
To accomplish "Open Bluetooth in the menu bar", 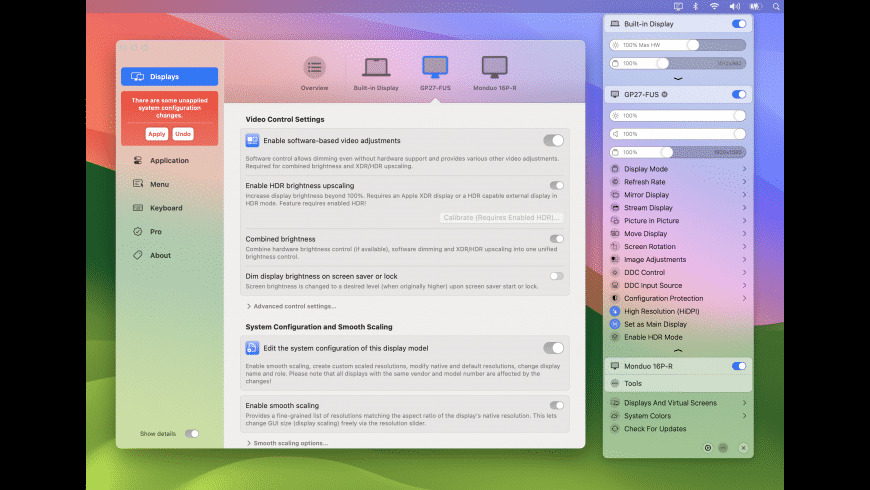I will 695,6.
